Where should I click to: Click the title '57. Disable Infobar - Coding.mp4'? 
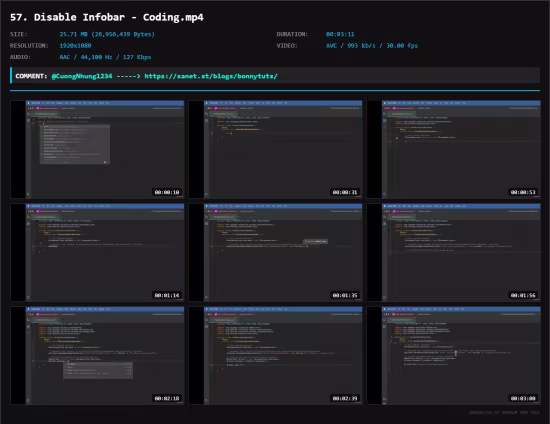107,17
